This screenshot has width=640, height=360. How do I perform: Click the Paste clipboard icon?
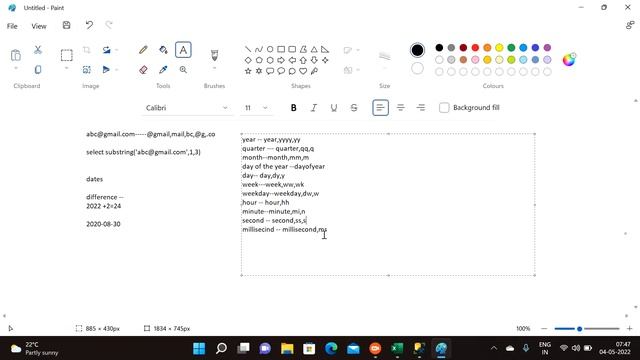tap(16, 55)
